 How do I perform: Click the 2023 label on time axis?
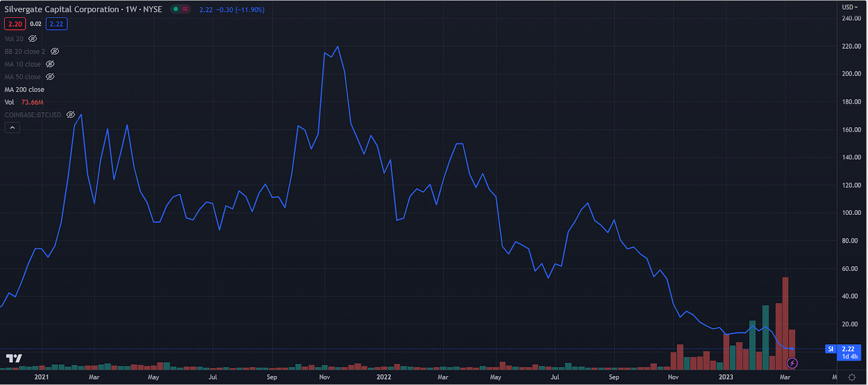tap(726, 377)
